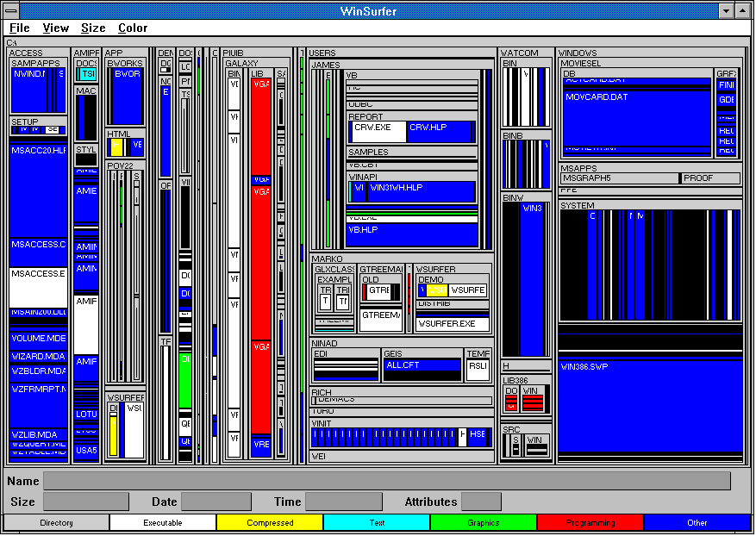The height and width of the screenshot is (536, 756).
Task: Select the WZBLDR.MDA file block
Action: pyautogui.click(x=39, y=371)
